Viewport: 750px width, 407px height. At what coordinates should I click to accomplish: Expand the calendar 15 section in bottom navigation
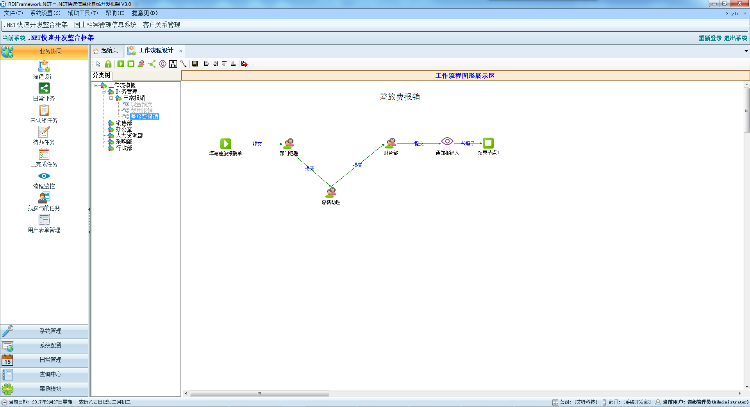coord(44,360)
